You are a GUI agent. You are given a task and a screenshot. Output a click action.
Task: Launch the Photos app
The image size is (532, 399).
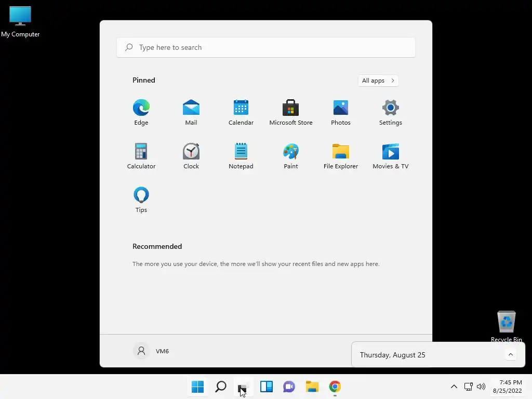(341, 112)
